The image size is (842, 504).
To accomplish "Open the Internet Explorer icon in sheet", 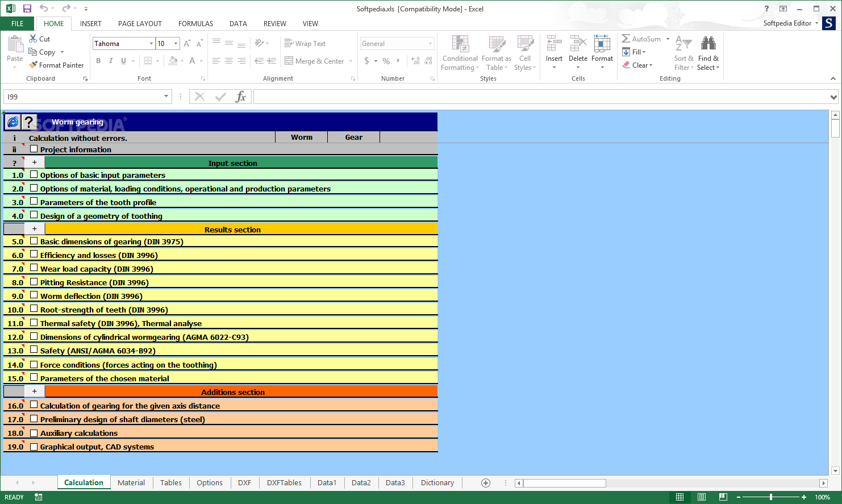I will (12, 122).
